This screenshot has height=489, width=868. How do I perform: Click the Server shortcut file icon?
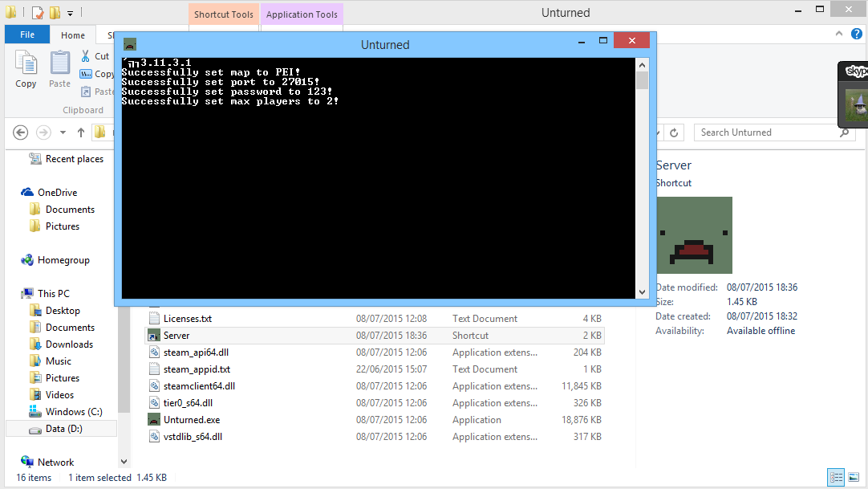[x=154, y=336]
